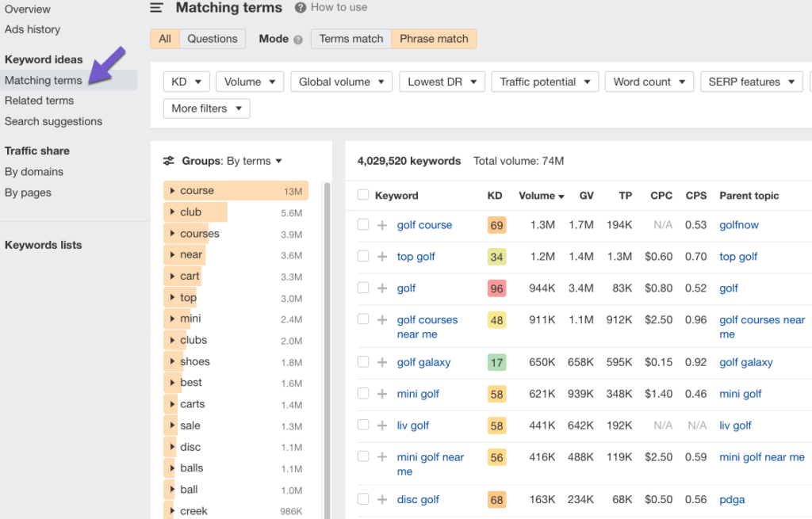This screenshot has width=812, height=519.
Task: Open the Global volume filter dropdown
Action: pyautogui.click(x=341, y=82)
